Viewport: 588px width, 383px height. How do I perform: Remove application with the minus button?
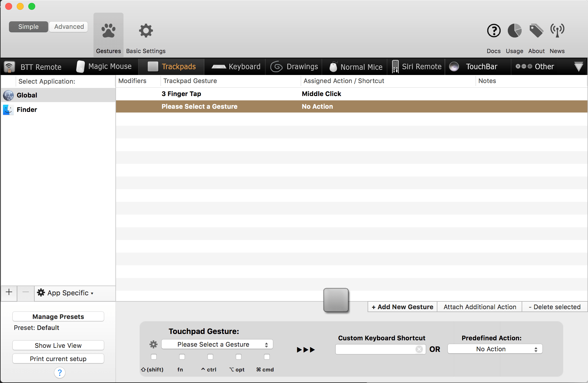click(x=26, y=292)
